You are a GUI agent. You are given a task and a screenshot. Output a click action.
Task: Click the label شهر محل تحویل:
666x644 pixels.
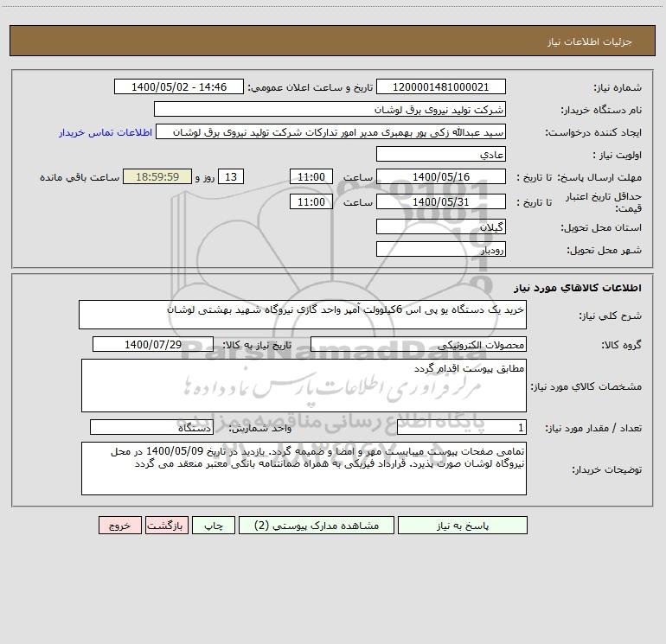(x=605, y=250)
